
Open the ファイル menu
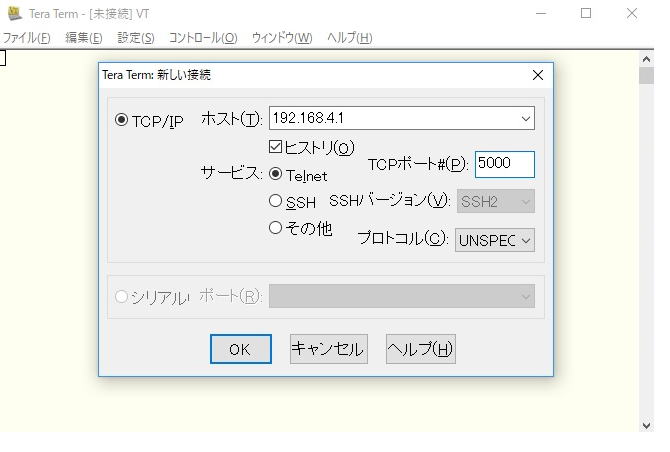tap(26, 38)
